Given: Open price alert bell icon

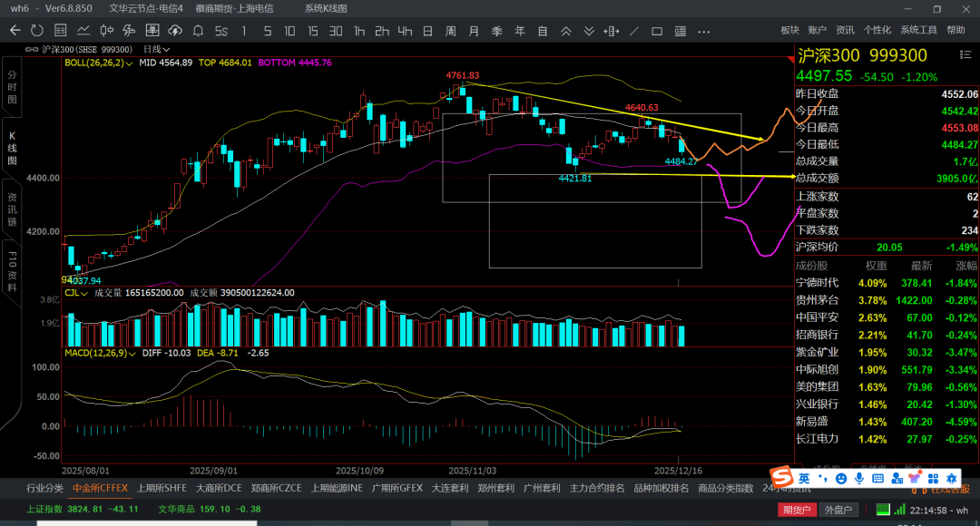Looking at the screenshot, I should 198,31.
